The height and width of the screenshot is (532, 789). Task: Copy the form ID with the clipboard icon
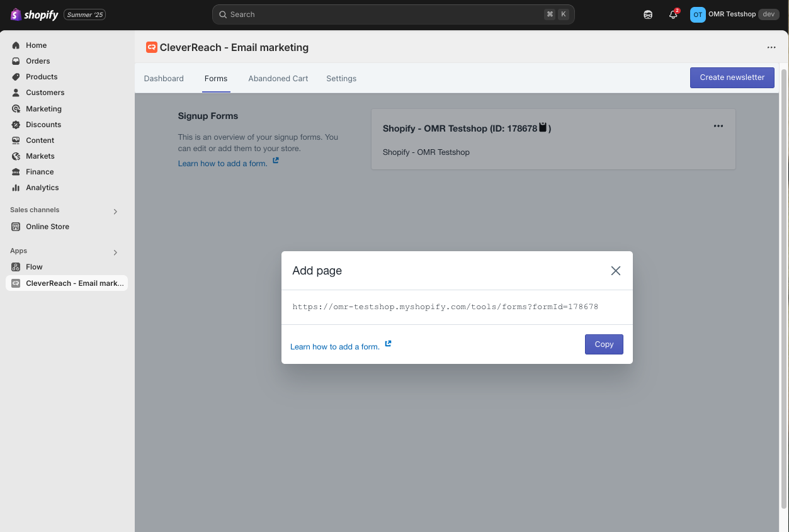click(x=543, y=128)
